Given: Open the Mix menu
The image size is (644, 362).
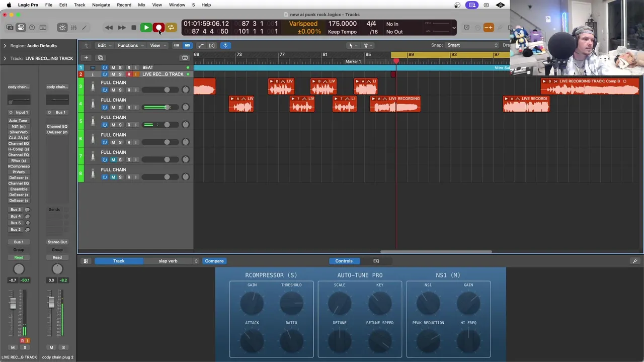Looking at the screenshot, I should (x=141, y=5).
